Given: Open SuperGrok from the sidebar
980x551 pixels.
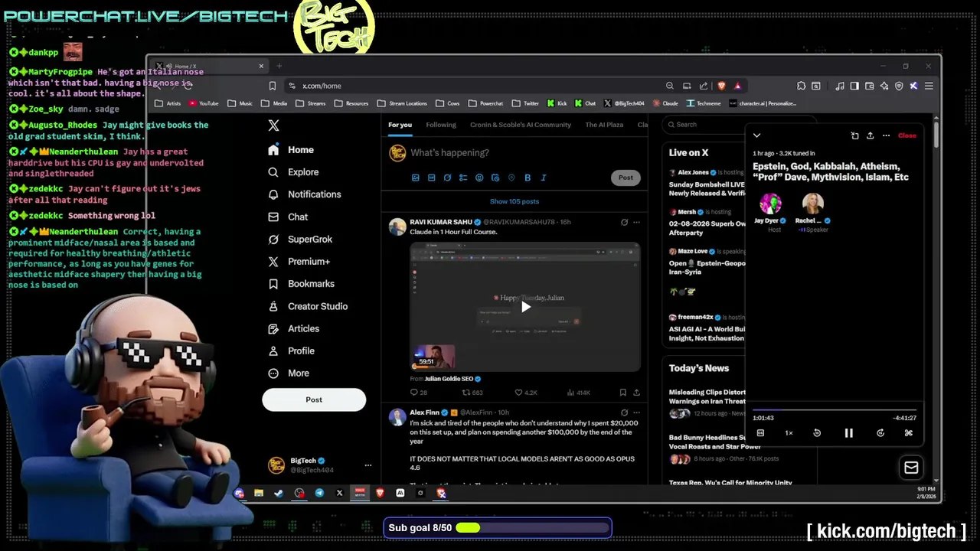Looking at the screenshot, I should pos(300,239).
